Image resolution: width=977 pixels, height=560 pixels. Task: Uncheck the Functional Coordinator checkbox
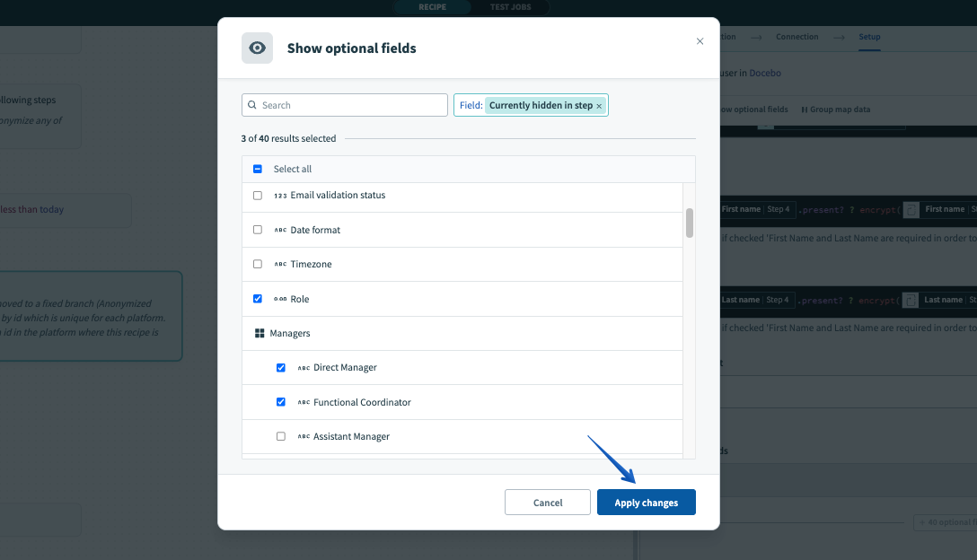point(280,402)
